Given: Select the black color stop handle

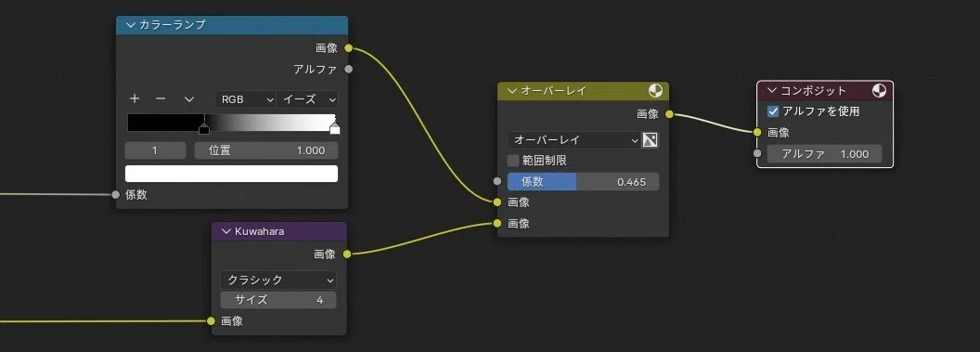Looking at the screenshot, I should pyautogui.click(x=204, y=129).
